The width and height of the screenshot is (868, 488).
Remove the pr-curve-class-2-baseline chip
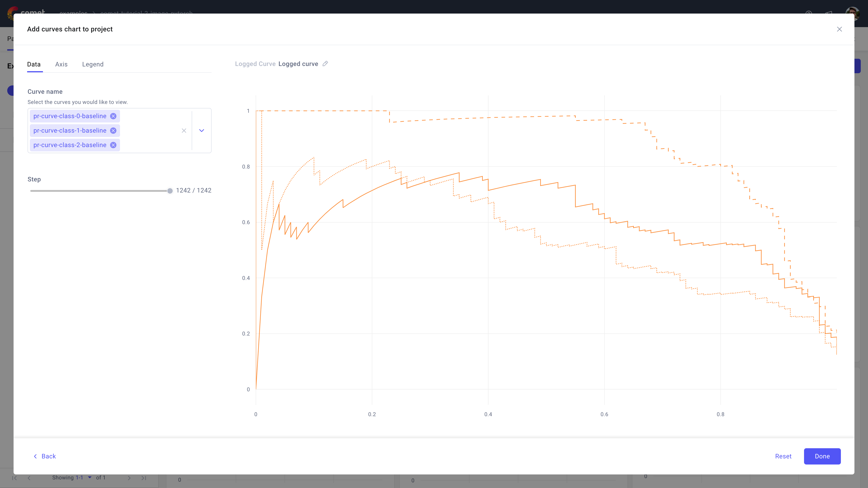coord(113,145)
